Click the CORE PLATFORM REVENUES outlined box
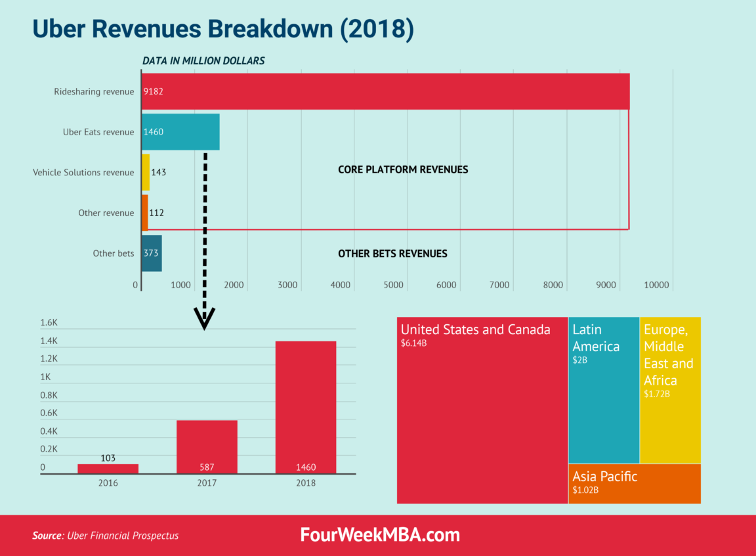The image size is (756, 556). click(x=403, y=169)
